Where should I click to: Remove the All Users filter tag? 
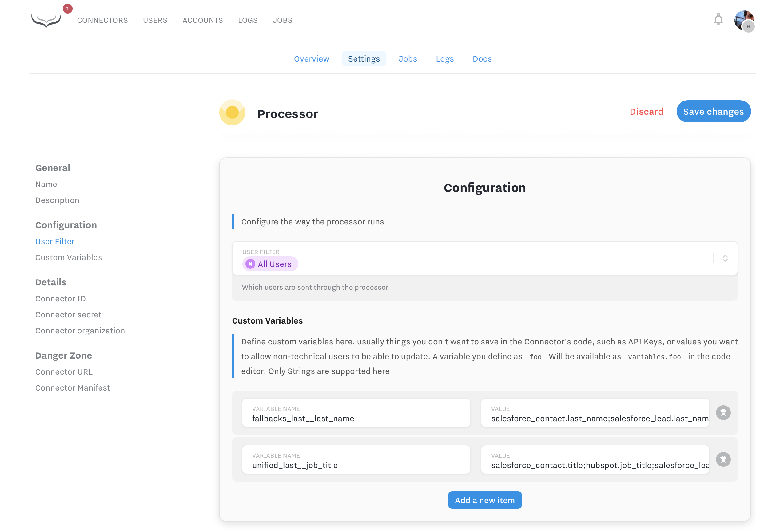tap(250, 264)
